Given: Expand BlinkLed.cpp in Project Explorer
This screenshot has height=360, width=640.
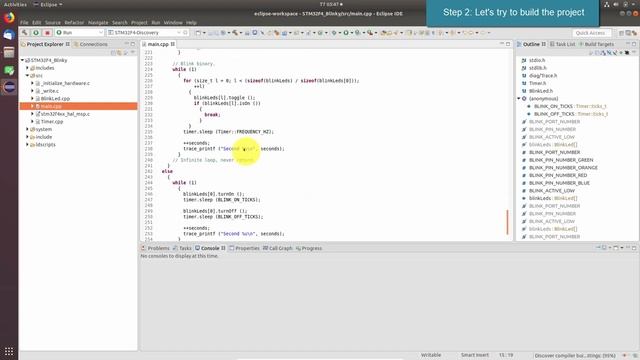Looking at the screenshot, I should [x=32, y=98].
